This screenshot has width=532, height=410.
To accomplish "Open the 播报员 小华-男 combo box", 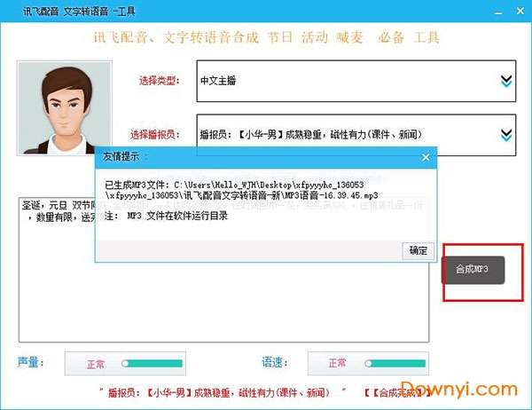I will tap(356, 135).
